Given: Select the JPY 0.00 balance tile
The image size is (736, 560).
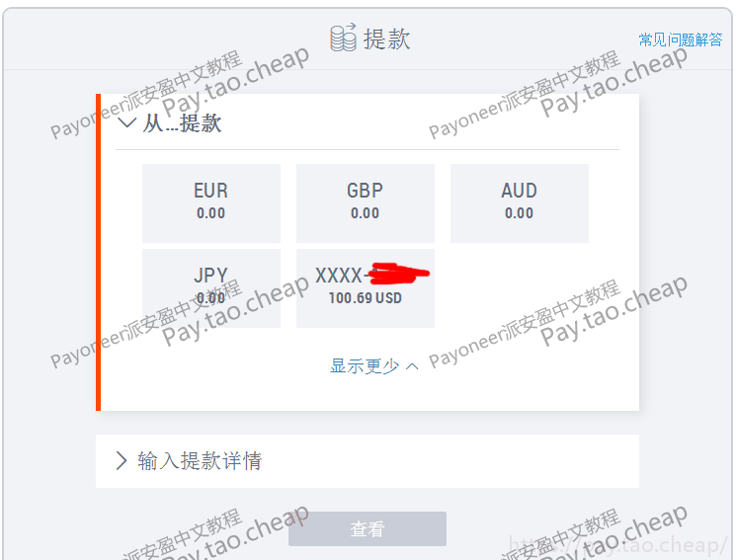Looking at the screenshot, I should (x=211, y=288).
